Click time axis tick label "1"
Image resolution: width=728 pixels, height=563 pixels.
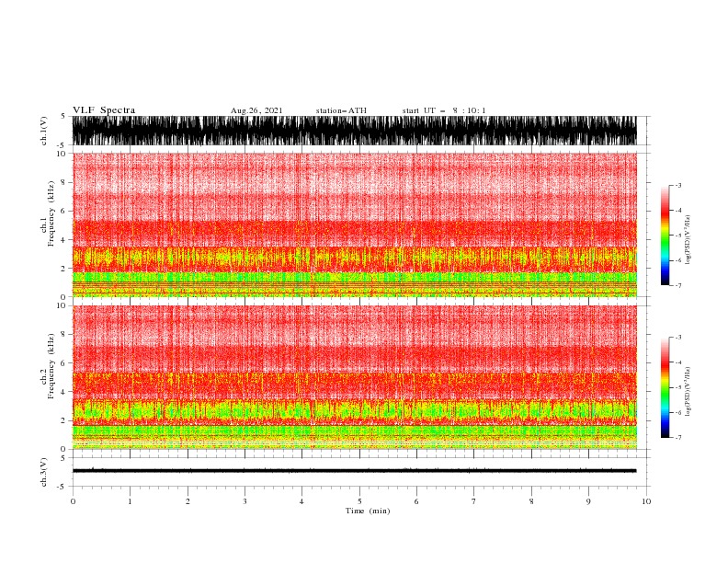coord(130,501)
